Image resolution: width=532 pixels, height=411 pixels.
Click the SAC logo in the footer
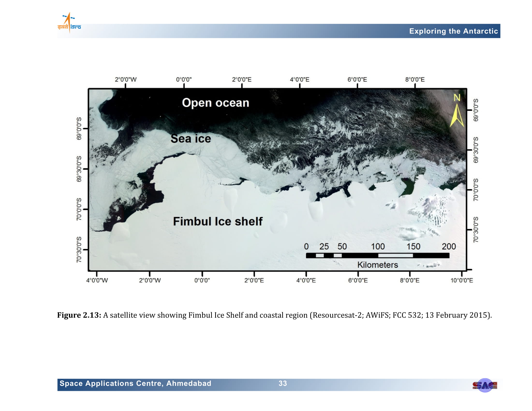(x=485, y=385)
